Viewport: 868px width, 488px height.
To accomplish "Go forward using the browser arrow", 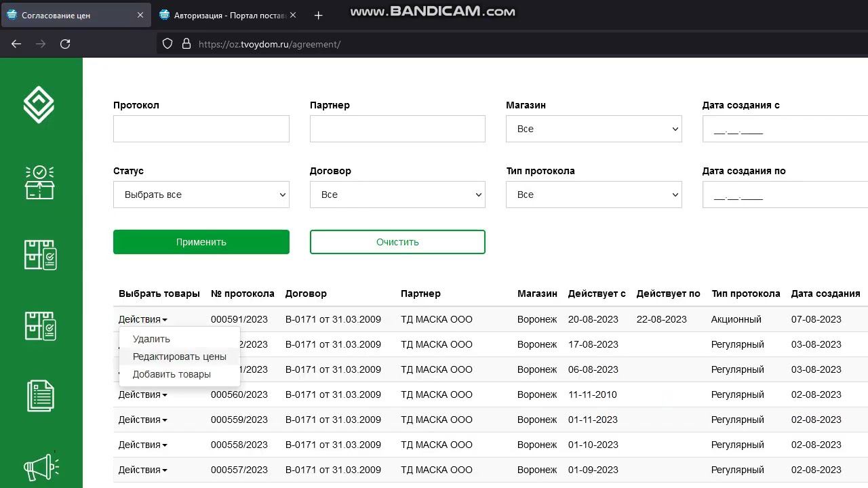I will [41, 44].
